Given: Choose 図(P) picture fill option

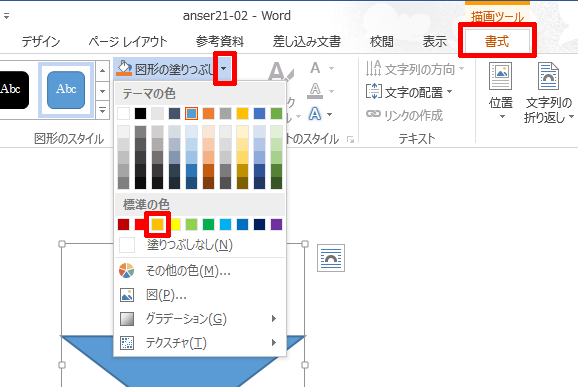Looking at the screenshot, I should [200, 295].
